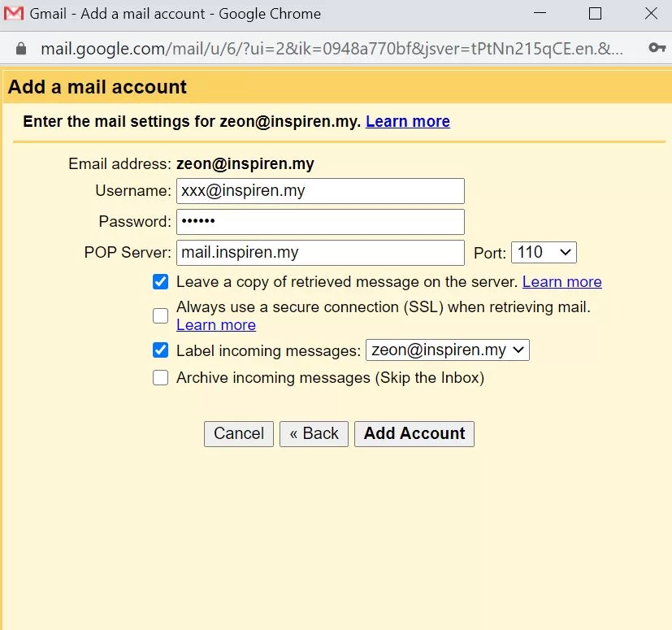Minimize the Gmail popup window
The image size is (672, 630).
[x=540, y=13]
